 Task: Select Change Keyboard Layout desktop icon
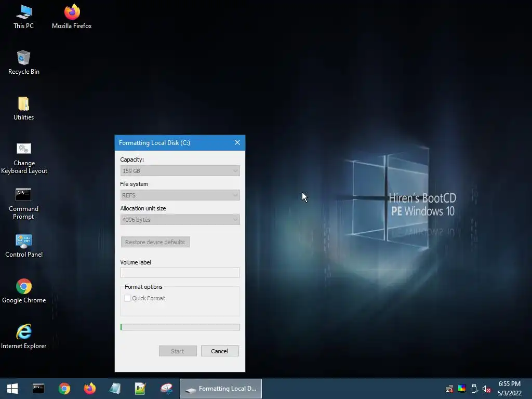(x=24, y=158)
